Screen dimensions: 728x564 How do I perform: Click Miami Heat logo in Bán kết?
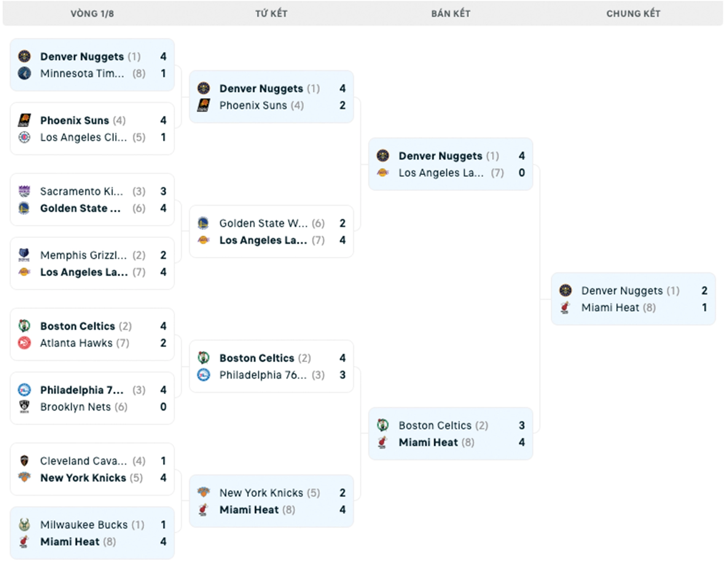383,442
